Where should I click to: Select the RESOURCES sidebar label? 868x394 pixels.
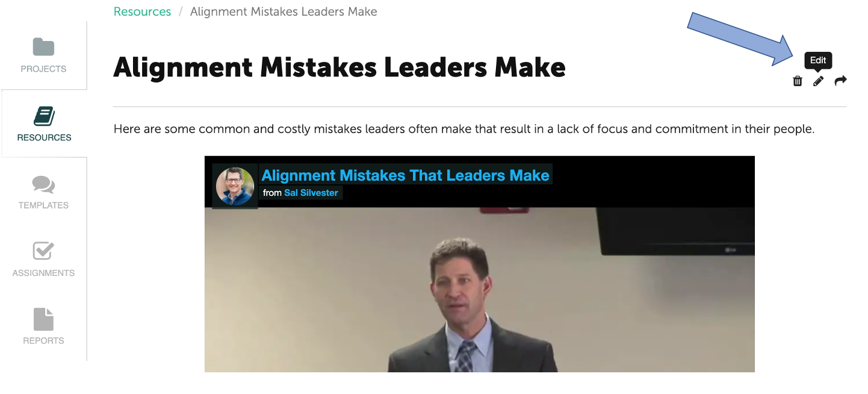(44, 137)
